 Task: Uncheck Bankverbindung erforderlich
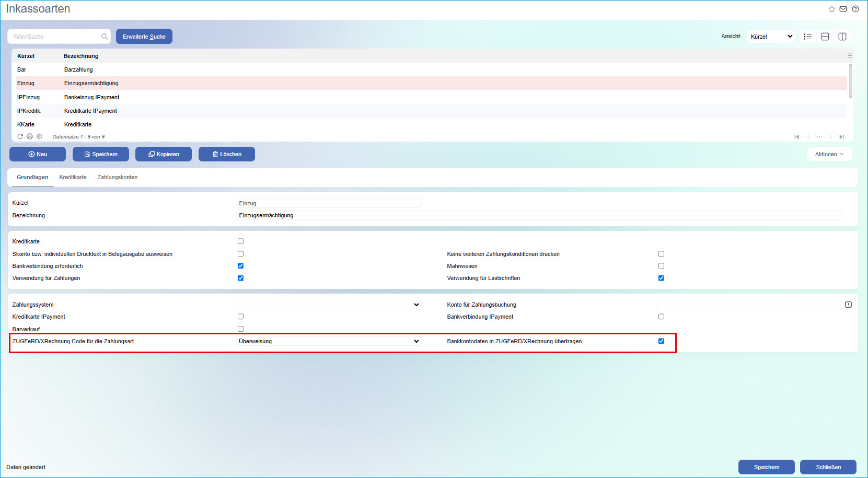pos(240,266)
